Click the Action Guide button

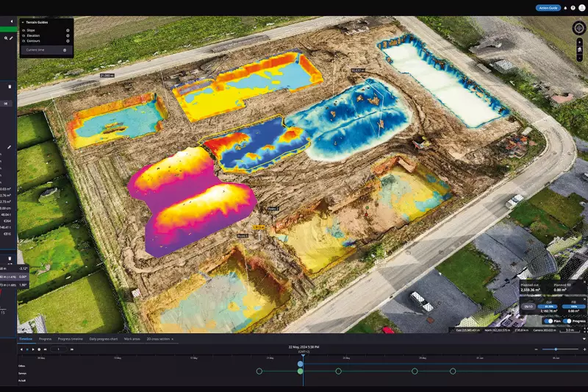pyautogui.click(x=548, y=8)
